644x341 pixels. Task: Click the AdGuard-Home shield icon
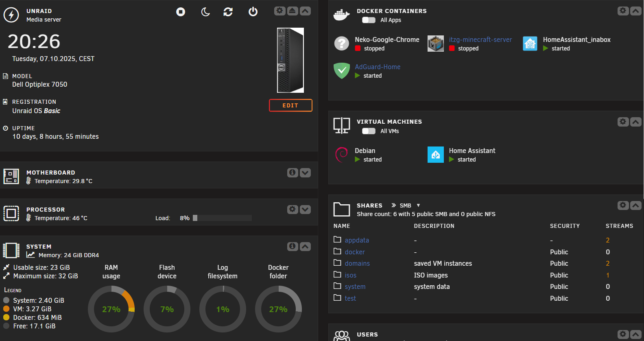(342, 70)
